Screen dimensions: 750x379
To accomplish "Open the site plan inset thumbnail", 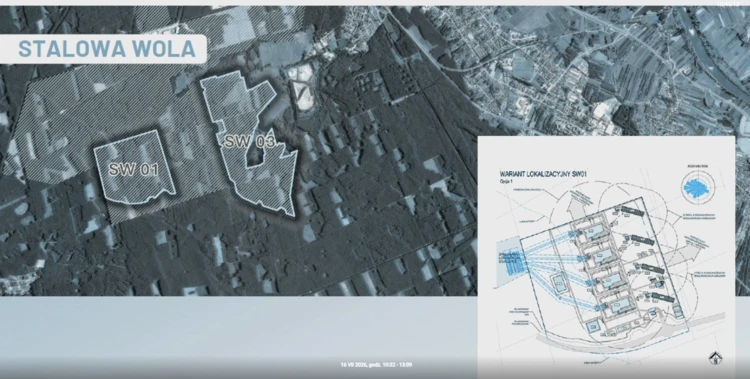I will pos(606,257).
